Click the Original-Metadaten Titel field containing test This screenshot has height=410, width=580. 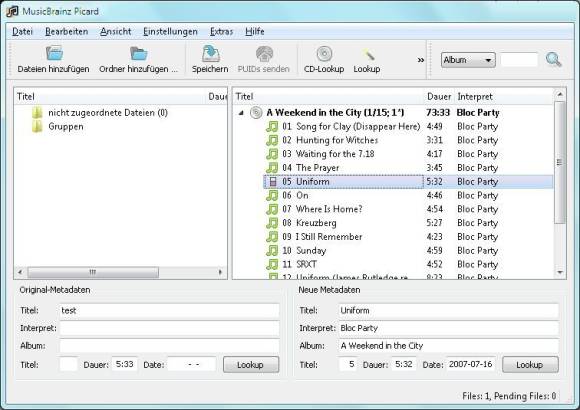point(169,311)
